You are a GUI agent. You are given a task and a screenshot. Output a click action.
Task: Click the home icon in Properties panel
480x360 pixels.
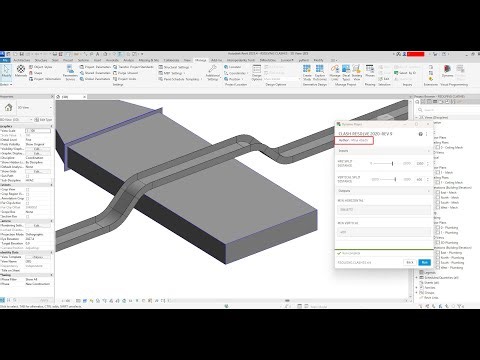click(x=8, y=107)
